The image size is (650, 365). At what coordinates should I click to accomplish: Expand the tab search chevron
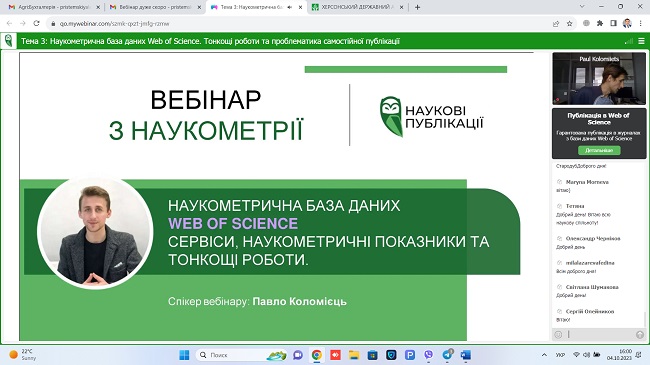click(582, 7)
